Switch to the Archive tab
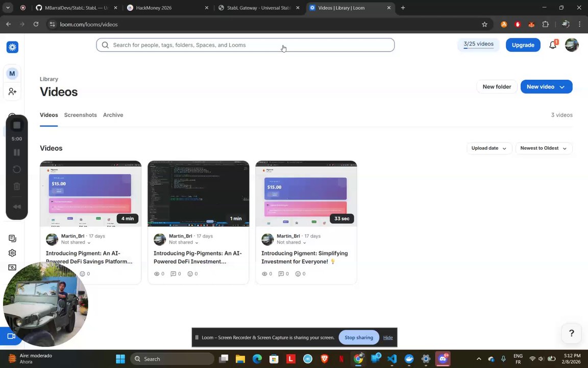This screenshot has height=368, width=588. click(x=113, y=115)
